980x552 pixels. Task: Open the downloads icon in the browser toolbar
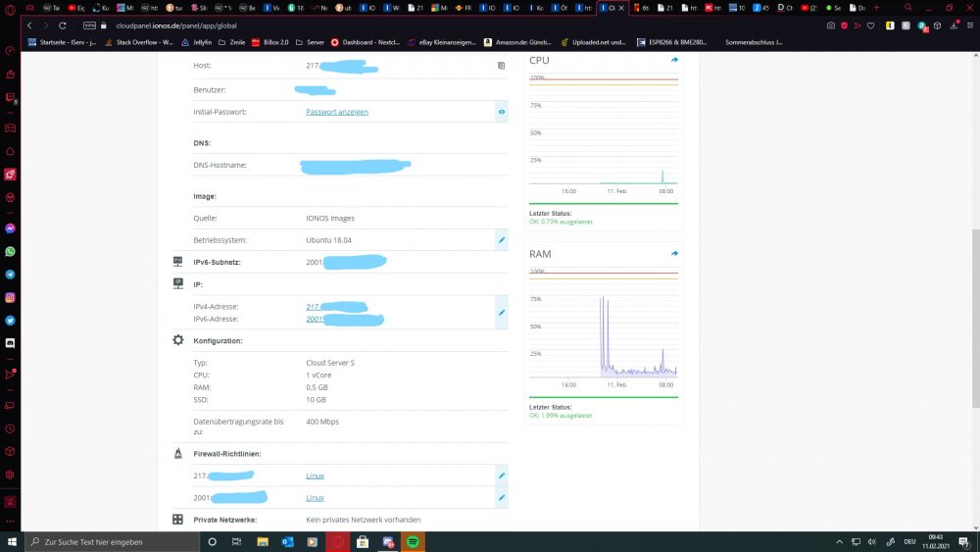pyautogui.click(x=955, y=25)
